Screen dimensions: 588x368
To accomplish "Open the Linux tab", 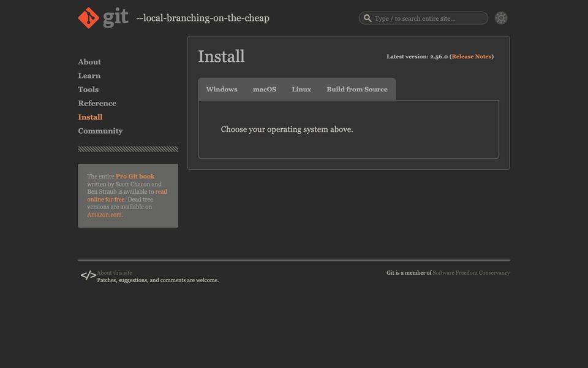I will tap(301, 90).
